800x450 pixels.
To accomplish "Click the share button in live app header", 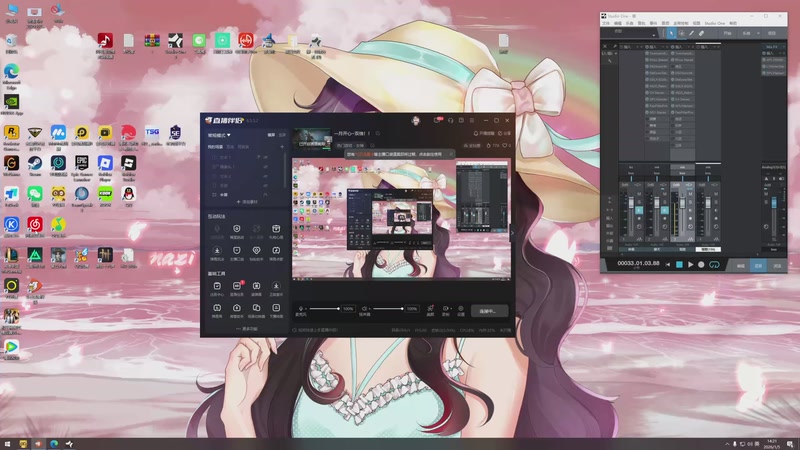I will pyautogui.click(x=504, y=133).
